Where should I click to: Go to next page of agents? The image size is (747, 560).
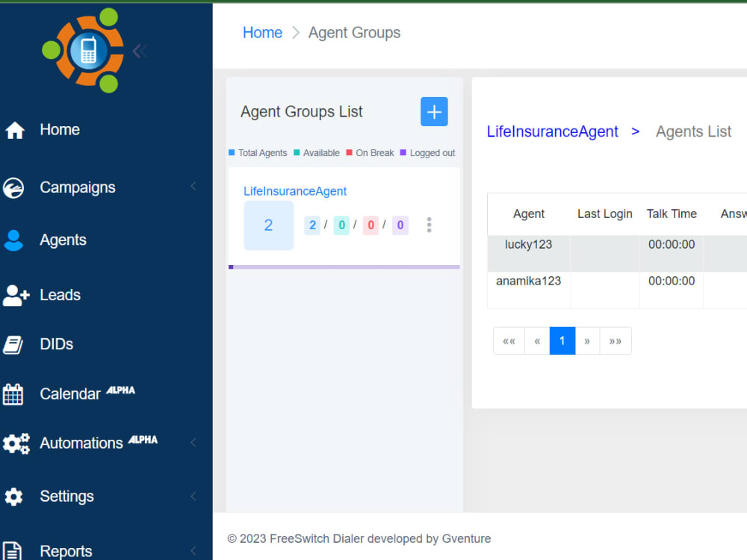(587, 341)
